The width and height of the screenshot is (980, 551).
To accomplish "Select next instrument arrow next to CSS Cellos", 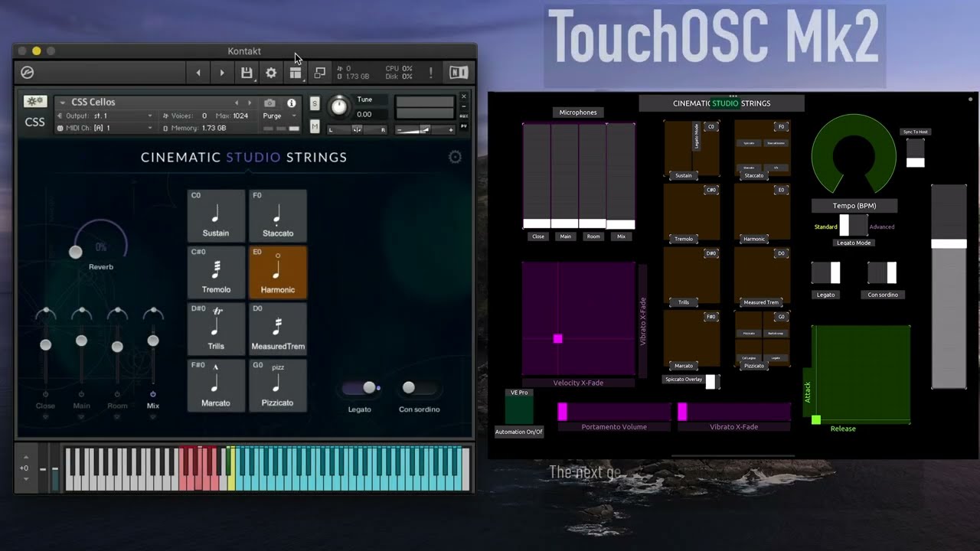I will (249, 103).
